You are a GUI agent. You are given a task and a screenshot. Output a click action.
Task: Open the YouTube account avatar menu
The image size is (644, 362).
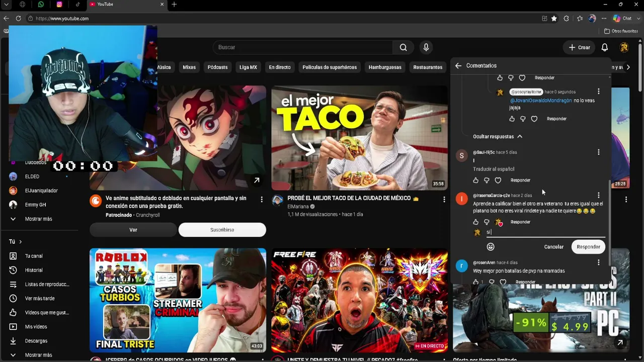[624, 47]
